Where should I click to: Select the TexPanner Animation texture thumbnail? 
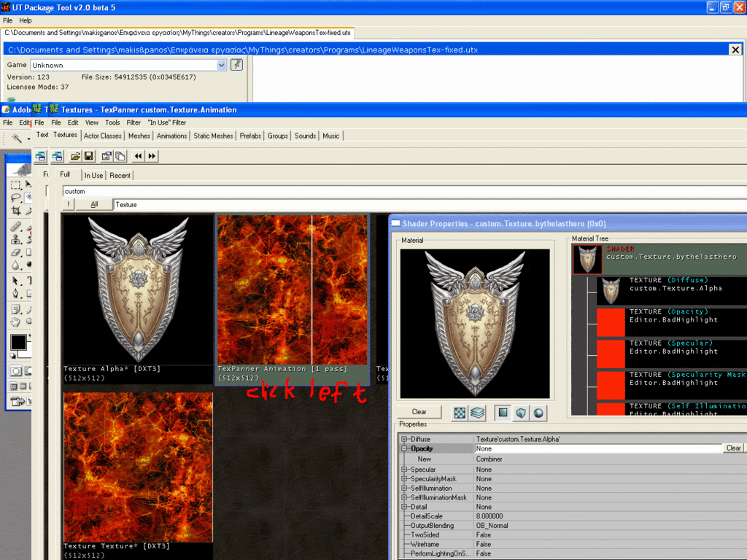click(x=292, y=289)
